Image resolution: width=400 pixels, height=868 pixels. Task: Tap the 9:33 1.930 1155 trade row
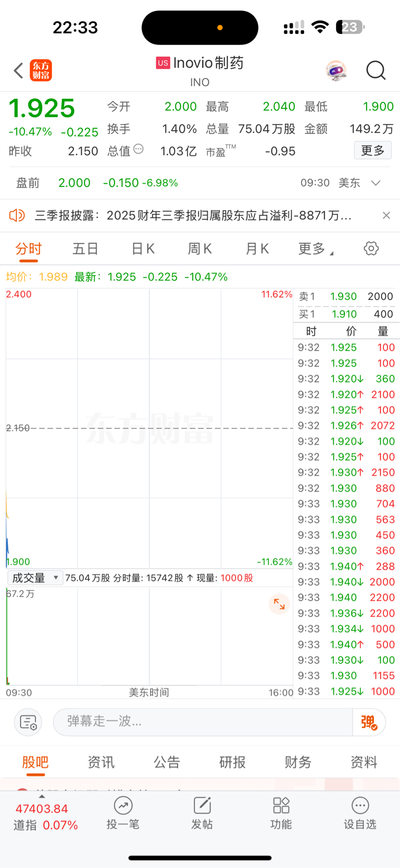(346, 676)
